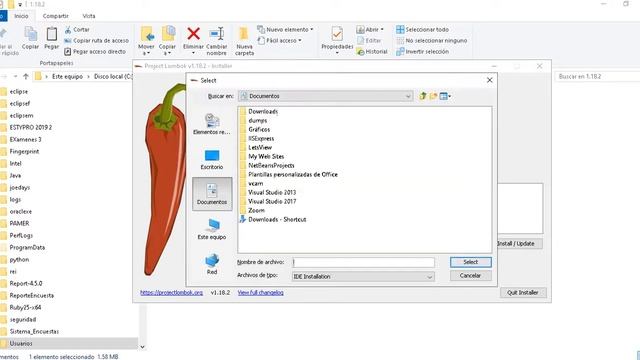Image resolution: width=640 pixels, height=360 pixels.
Task: Open Red network location in dialog sidebar
Action: point(211,264)
